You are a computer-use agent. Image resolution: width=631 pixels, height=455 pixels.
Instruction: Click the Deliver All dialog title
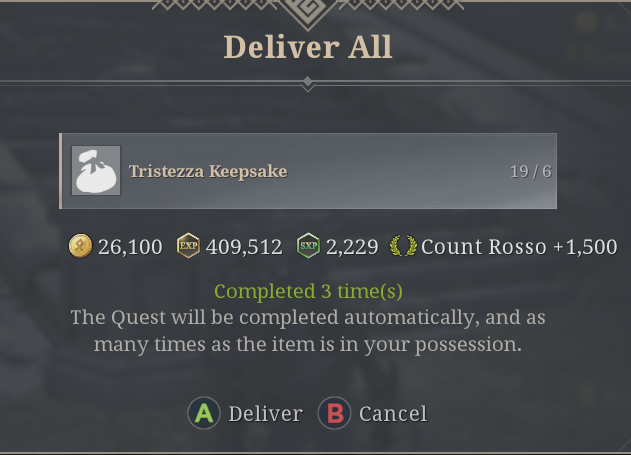click(x=308, y=46)
